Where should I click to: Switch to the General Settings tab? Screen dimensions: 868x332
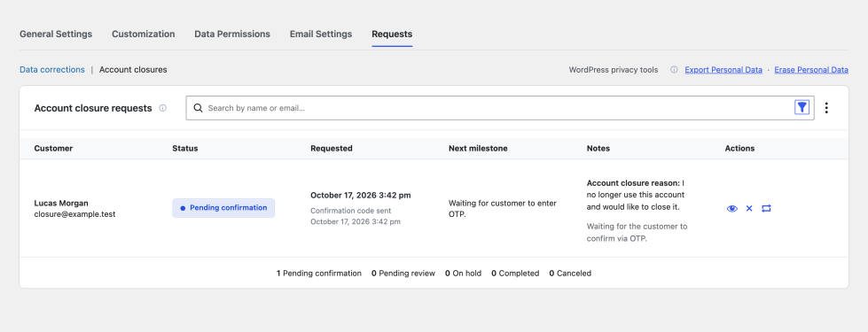click(x=56, y=34)
